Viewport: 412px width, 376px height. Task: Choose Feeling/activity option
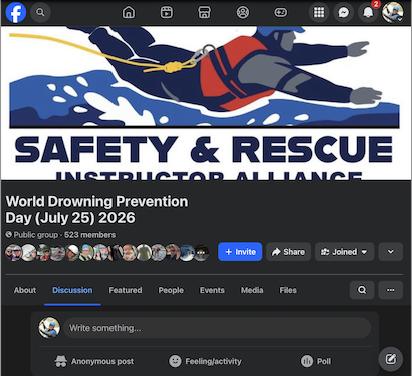pyautogui.click(x=205, y=361)
